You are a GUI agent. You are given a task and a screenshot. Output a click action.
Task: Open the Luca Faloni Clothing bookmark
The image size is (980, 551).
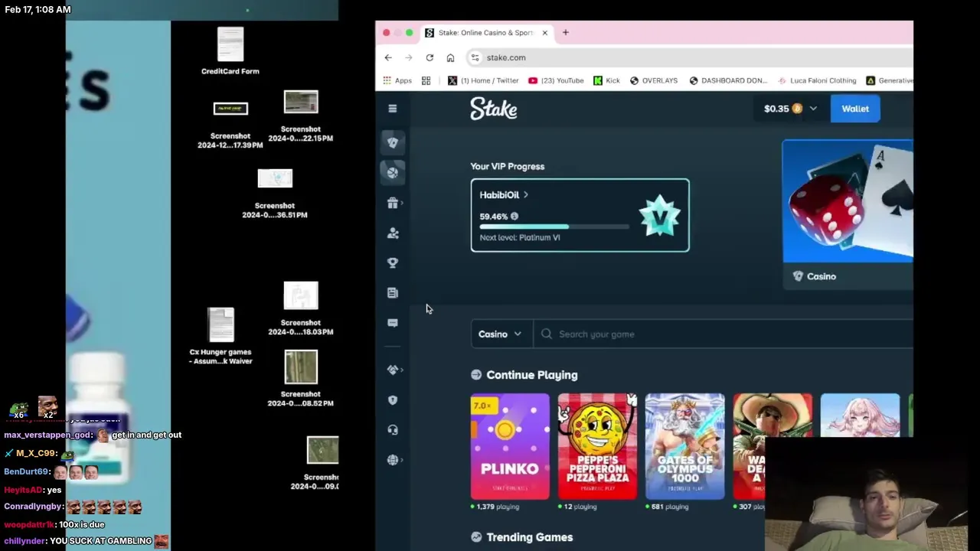[817, 80]
